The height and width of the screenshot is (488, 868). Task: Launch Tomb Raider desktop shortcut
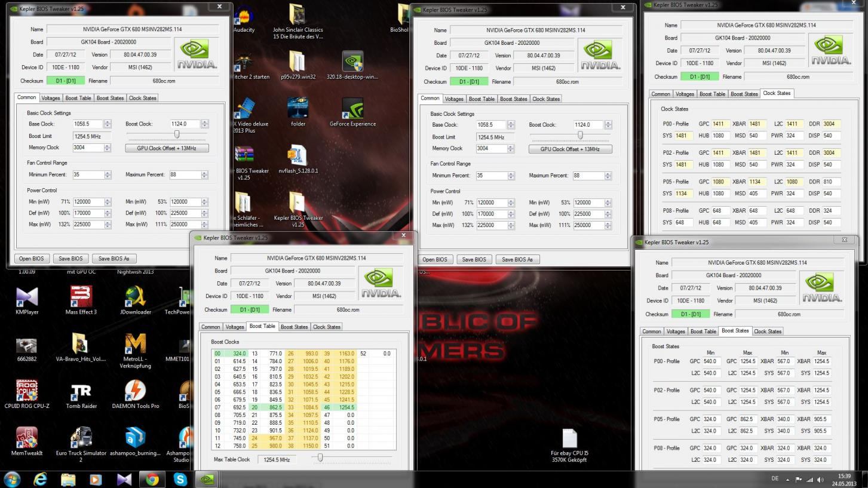click(x=81, y=394)
